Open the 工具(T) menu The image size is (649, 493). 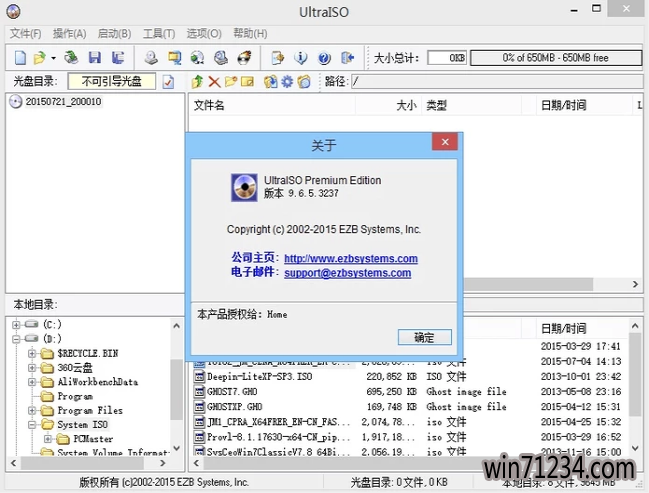pyautogui.click(x=159, y=33)
